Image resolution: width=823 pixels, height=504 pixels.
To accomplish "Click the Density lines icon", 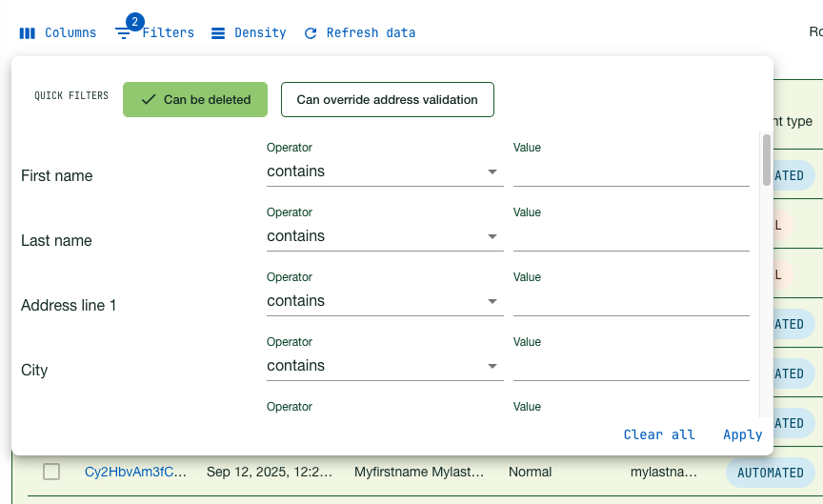I will 218,33.
